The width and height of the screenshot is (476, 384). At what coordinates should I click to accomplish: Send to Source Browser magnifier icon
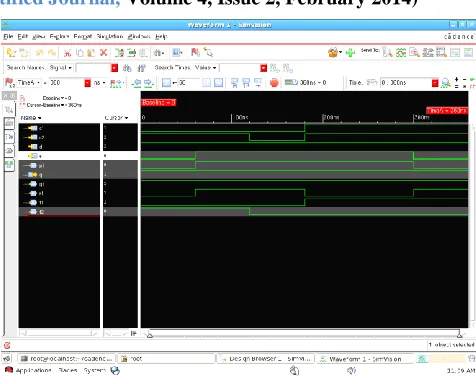pyautogui.click(x=415, y=52)
